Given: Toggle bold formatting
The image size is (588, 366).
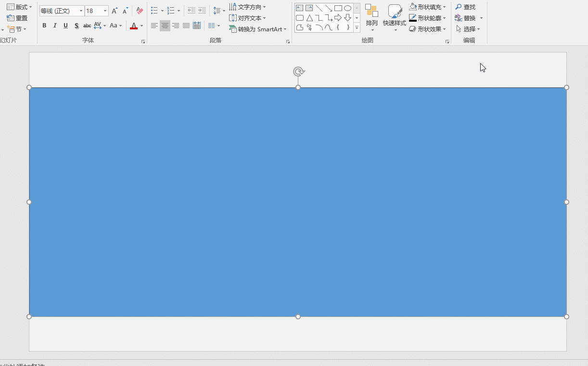Looking at the screenshot, I should (x=44, y=26).
